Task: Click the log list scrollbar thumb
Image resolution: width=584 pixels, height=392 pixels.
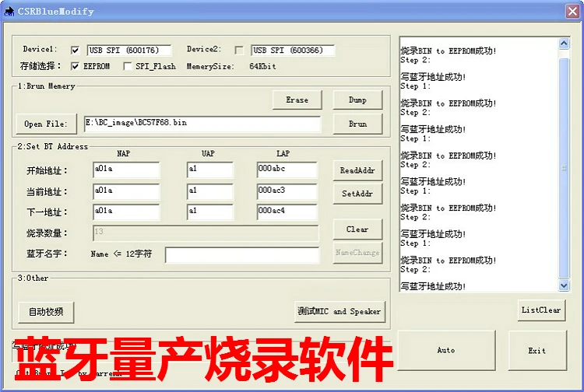Action: [x=564, y=168]
